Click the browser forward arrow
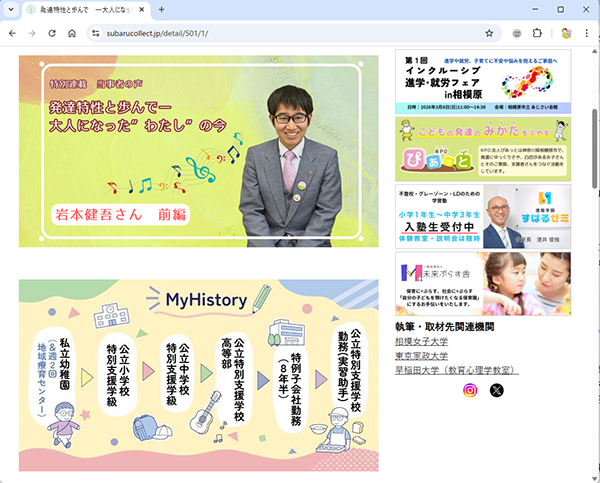The image size is (600, 483). click(32, 33)
